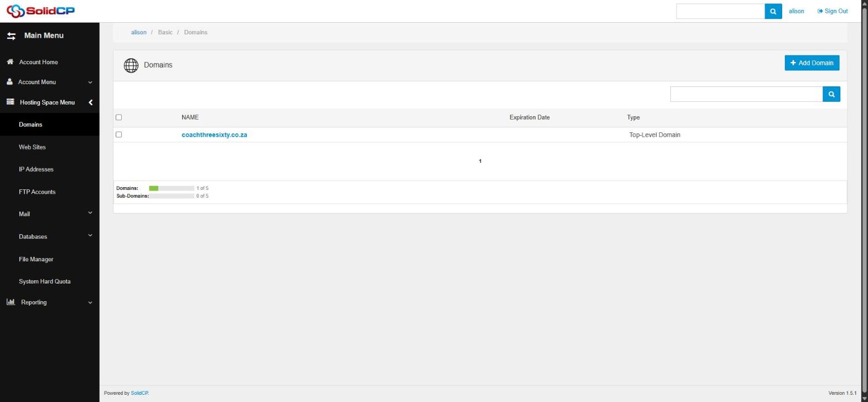The width and height of the screenshot is (868, 402).
Task: Focus the top header search field
Action: coord(721,11)
